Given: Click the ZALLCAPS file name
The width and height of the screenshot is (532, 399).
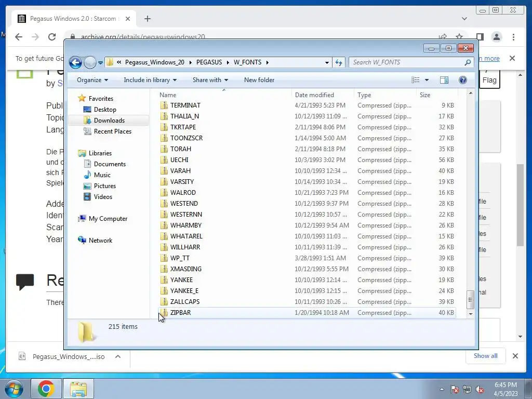Looking at the screenshot, I should pos(185,302).
